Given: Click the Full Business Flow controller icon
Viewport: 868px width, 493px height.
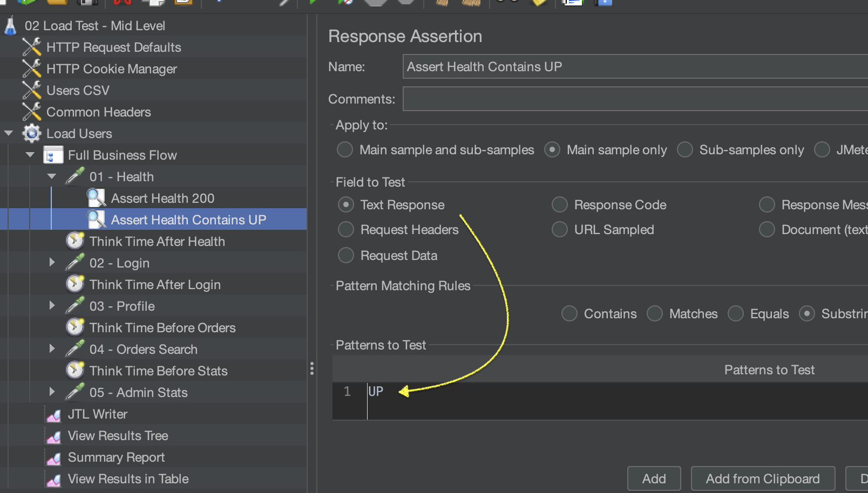Looking at the screenshot, I should [x=53, y=155].
